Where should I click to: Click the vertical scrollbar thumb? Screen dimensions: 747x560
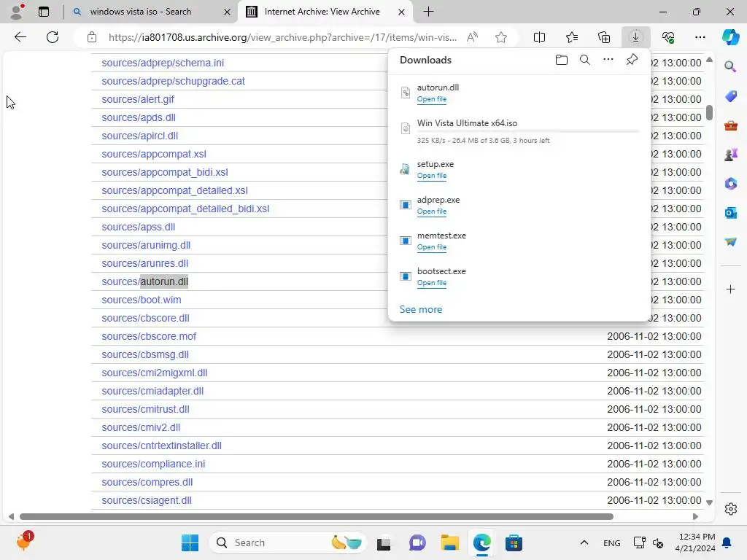point(709,113)
